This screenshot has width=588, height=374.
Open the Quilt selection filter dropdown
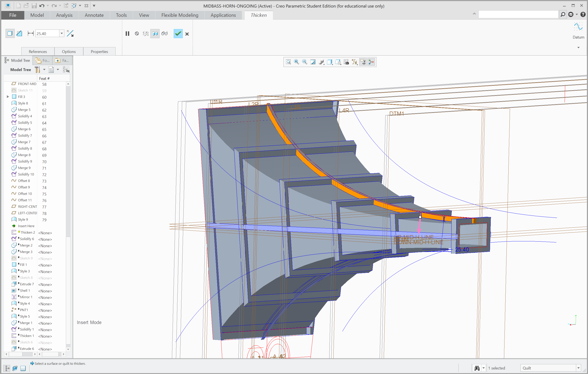(x=578, y=368)
